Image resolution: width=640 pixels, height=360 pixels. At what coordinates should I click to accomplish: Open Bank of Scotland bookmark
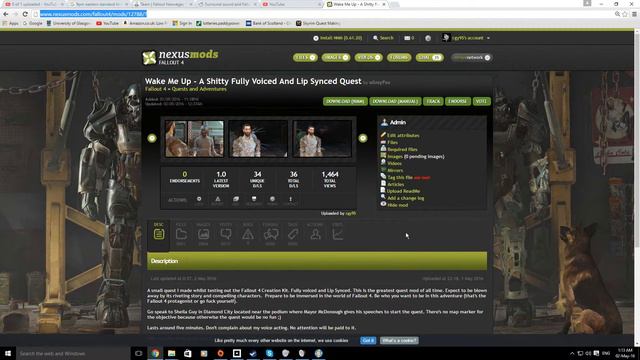[268, 23]
